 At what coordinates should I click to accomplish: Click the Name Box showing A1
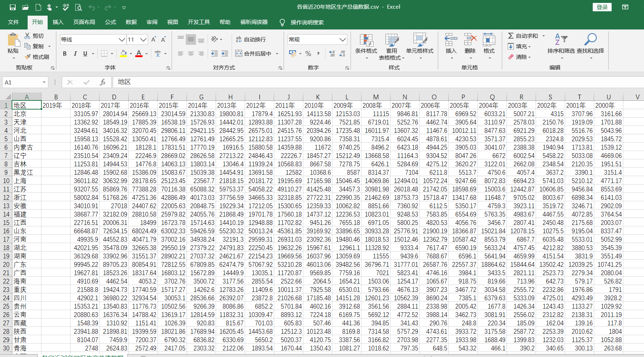22,82
